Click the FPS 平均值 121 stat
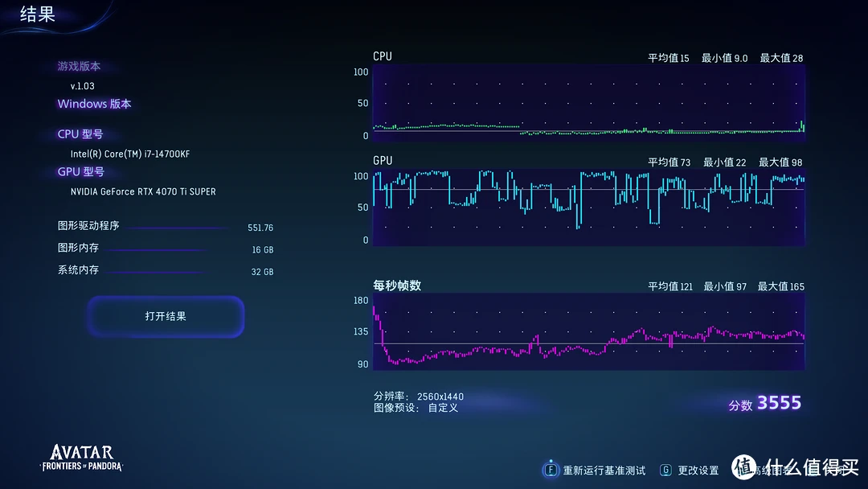 point(670,286)
